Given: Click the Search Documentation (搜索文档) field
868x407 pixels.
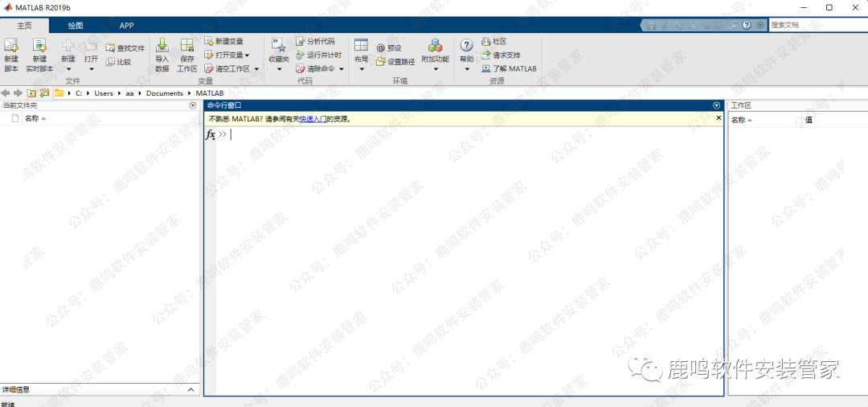Looking at the screenshot, I should [x=818, y=25].
